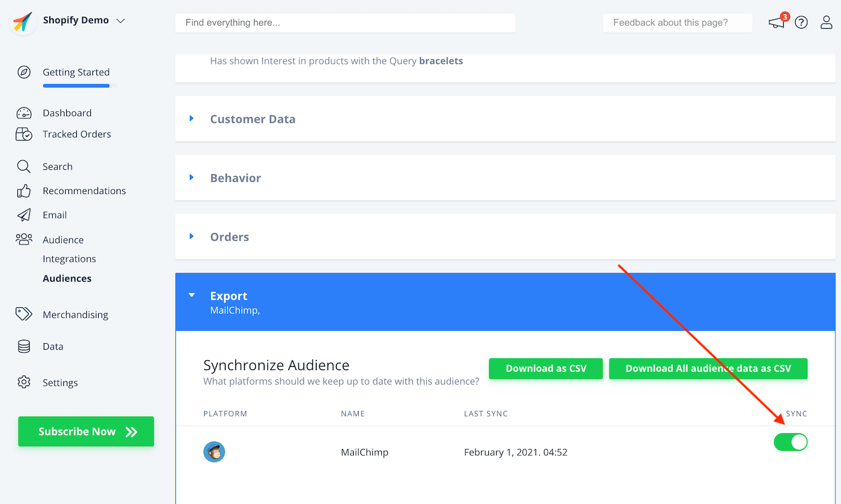Open notifications megaphone icon

777,22
